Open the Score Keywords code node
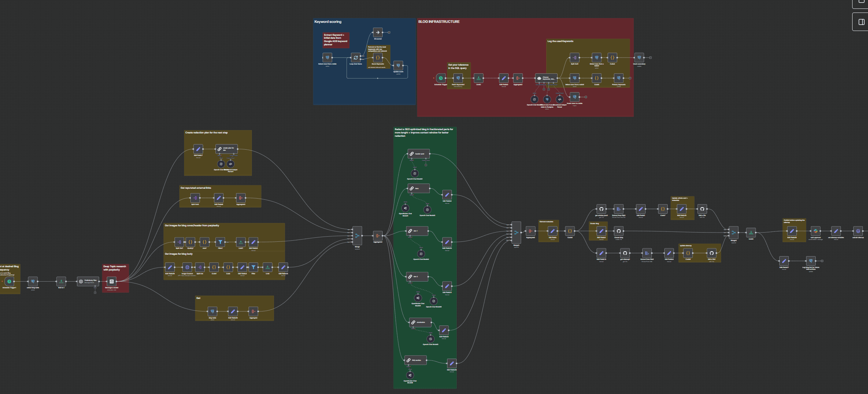This screenshot has width=868, height=394. 377,57
